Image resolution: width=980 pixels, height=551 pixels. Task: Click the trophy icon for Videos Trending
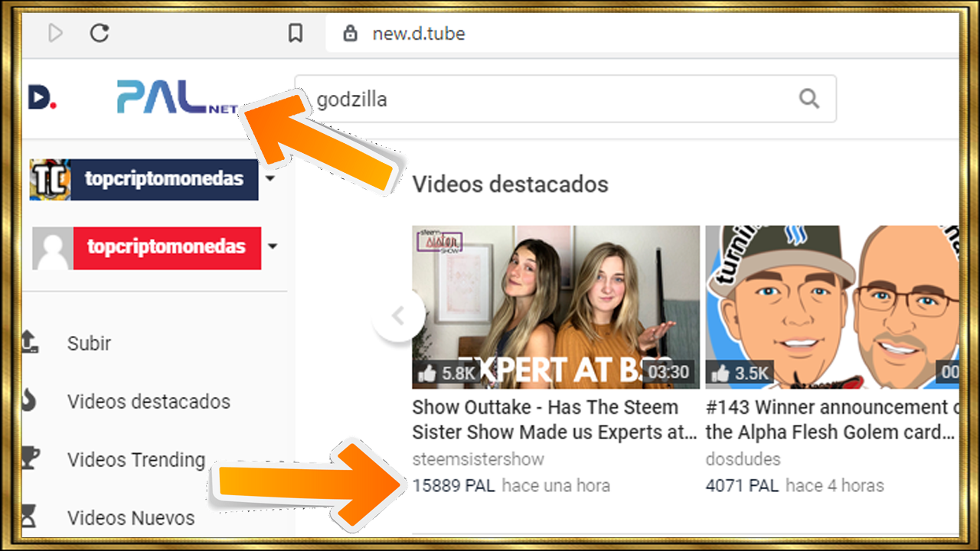[29, 459]
